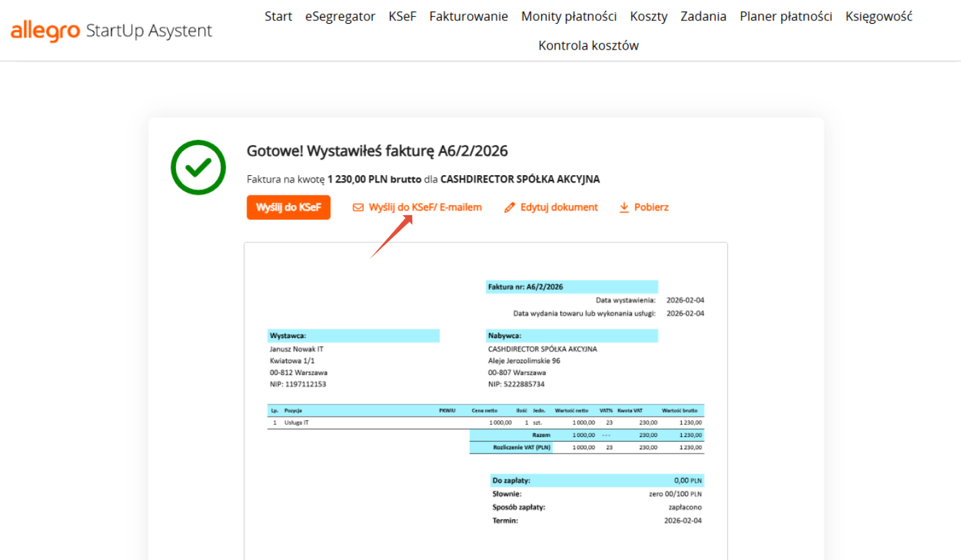961x560 pixels.
Task: Click the Razem row label
Action: (x=541, y=434)
